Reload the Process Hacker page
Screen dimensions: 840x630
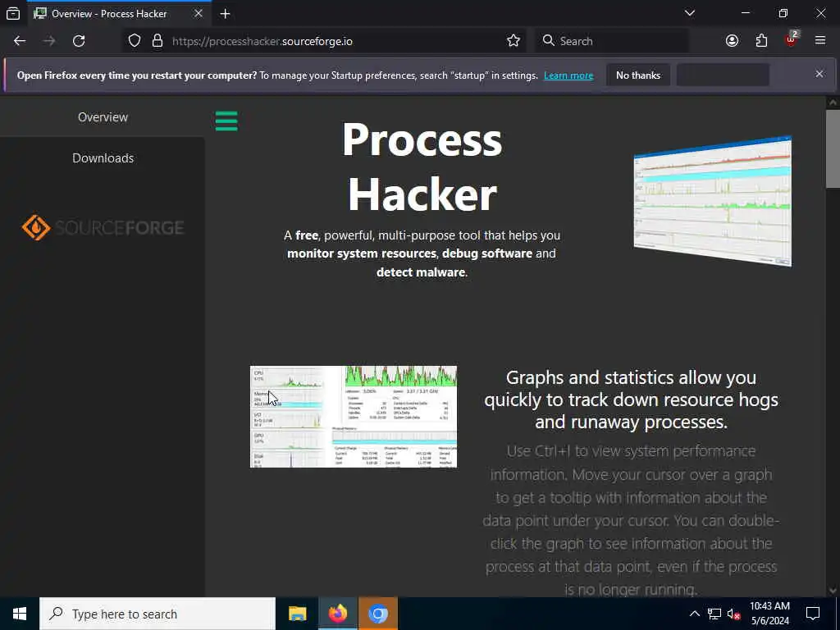(79, 41)
